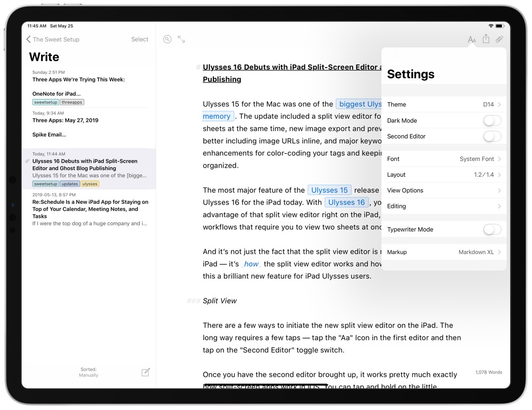Change sorting via Sorted: Manually
Image resolution: width=532 pixels, height=410 pixels.
tap(88, 372)
